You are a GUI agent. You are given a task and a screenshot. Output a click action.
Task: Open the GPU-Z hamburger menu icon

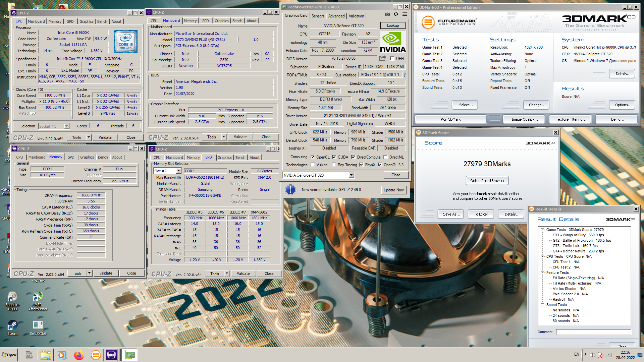pyautogui.click(x=405, y=14)
